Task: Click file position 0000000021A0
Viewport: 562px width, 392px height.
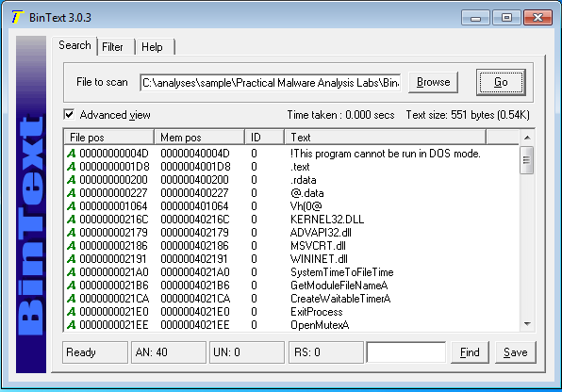Action: pos(114,272)
